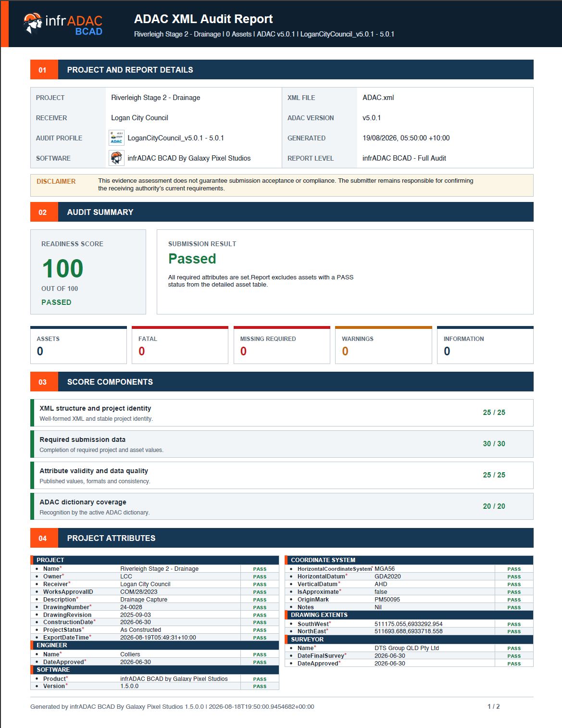Select engineer name Colliers
562x728 pixels.
coord(130,654)
